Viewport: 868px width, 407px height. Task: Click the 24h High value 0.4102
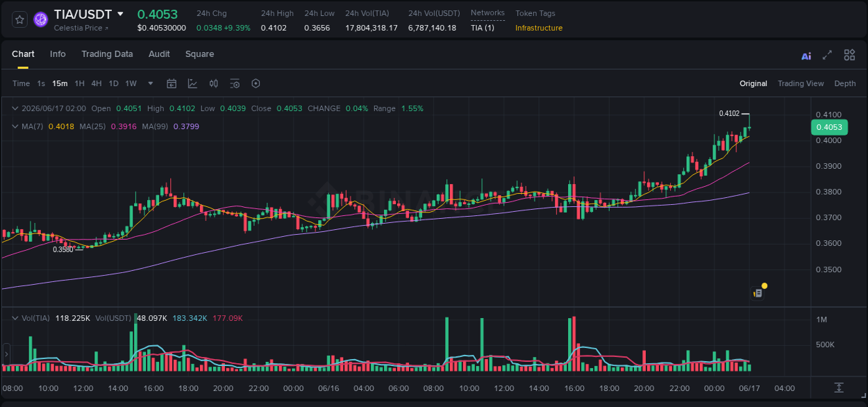coord(274,28)
